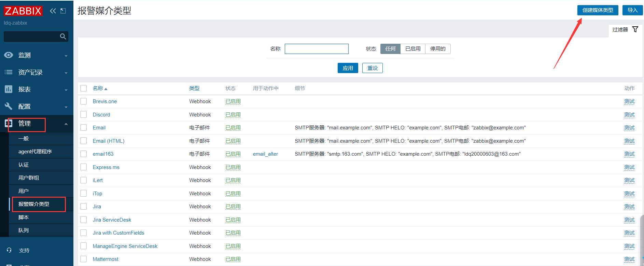Click the 创建媒体类型 button

pyautogui.click(x=598, y=10)
